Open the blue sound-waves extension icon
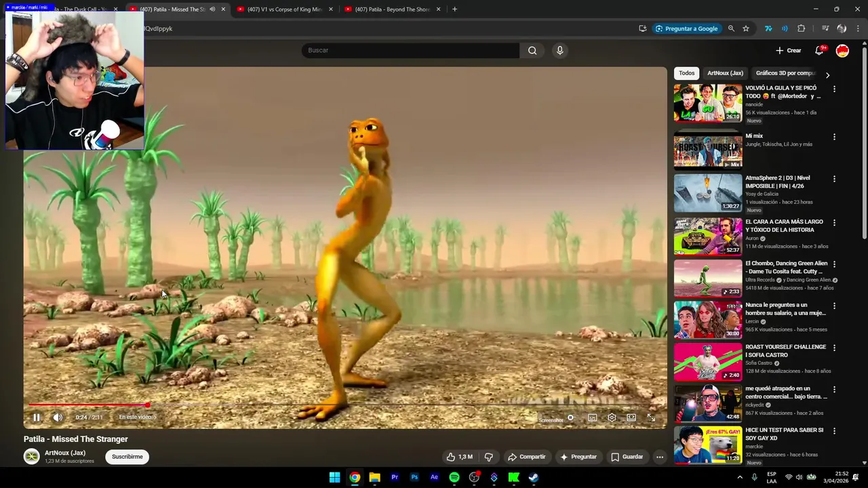Image resolution: width=868 pixels, height=488 pixels. click(x=785, y=28)
